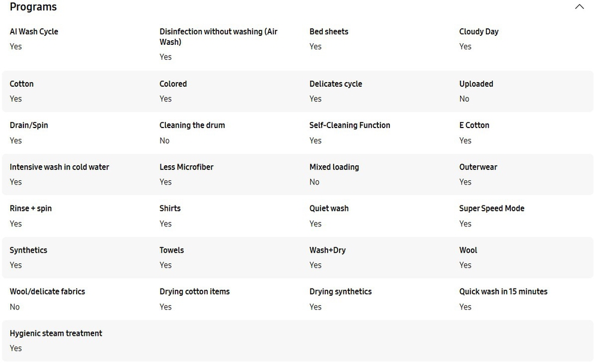The image size is (599, 364).
Task: Select the Bed sheets program label
Action: point(329,32)
